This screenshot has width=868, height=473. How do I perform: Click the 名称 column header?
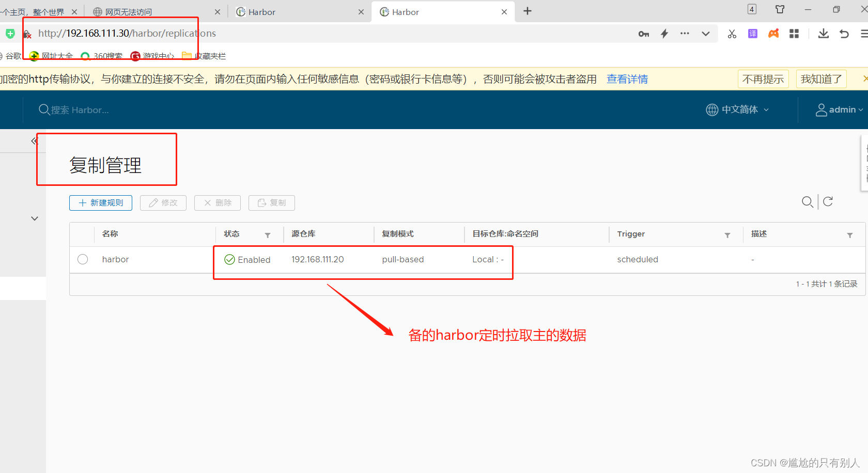pos(110,234)
